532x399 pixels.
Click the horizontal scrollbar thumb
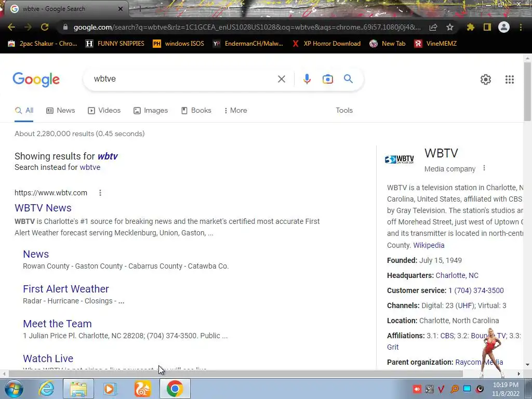pos(235,374)
